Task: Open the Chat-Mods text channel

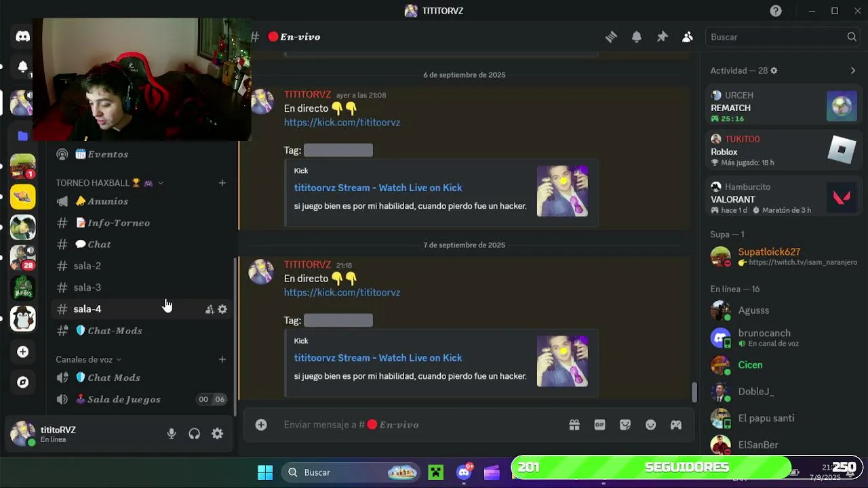Action: 141,331
